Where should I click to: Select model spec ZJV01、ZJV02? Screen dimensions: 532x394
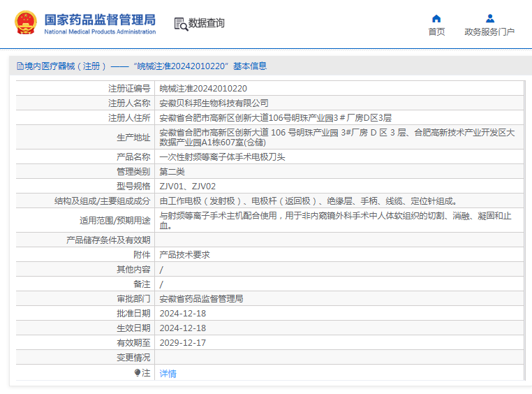pyautogui.click(x=187, y=187)
